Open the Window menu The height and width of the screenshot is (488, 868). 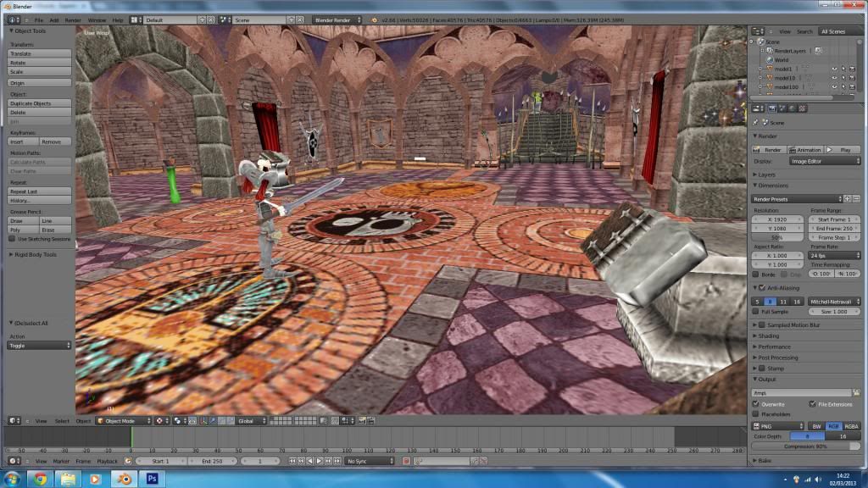pyautogui.click(x=97, y=20)
